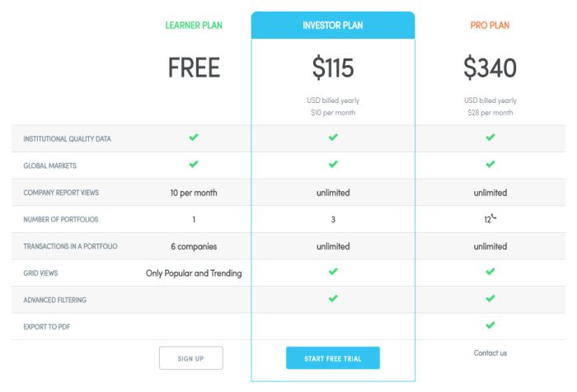Click Investor Plan's Grid Views checkmark
577x392 pixels.
click(333, 272)
